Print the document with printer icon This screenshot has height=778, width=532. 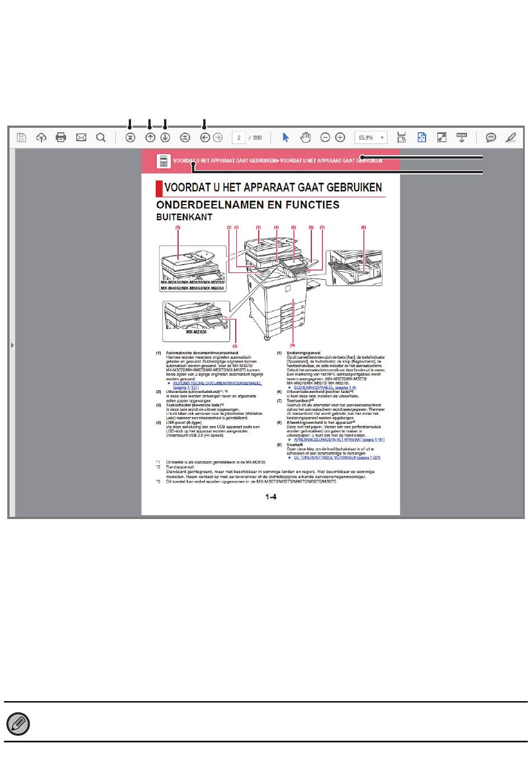[61, 137]
